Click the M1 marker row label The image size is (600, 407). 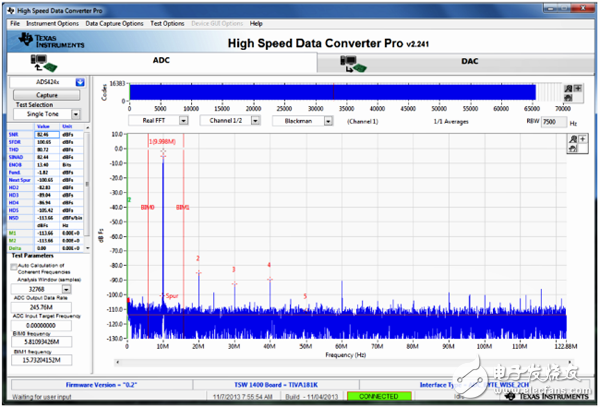pos(12,233)
